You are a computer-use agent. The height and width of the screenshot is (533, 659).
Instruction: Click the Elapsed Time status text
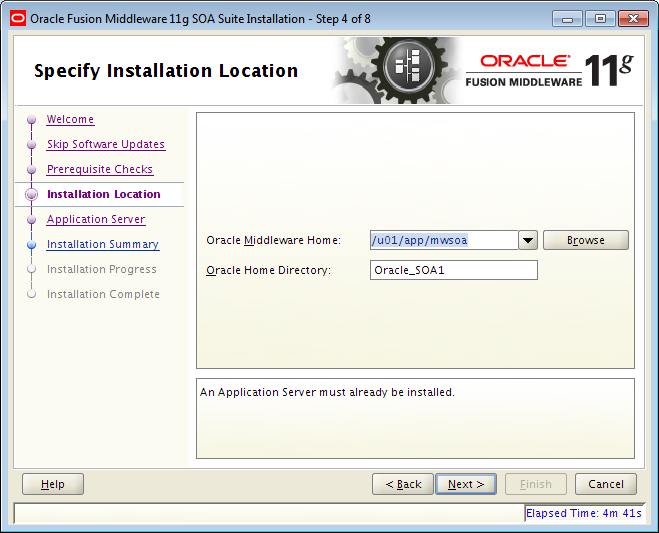(x=584, y=513)
